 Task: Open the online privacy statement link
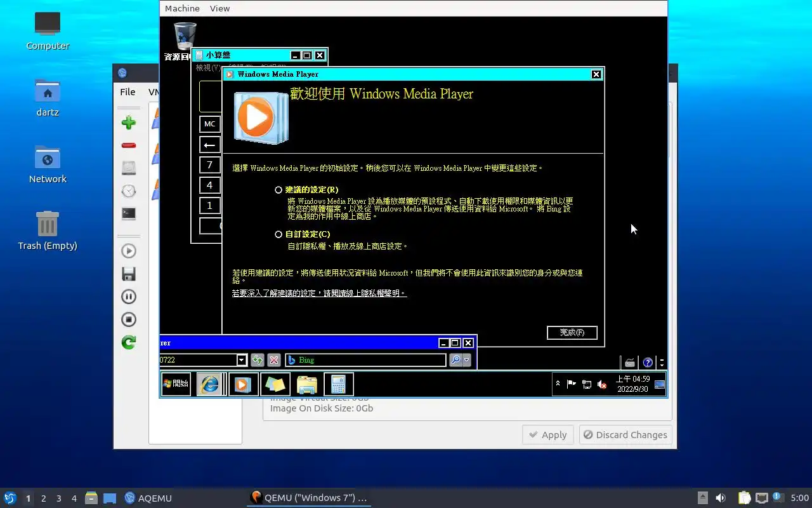pyautogui.click(x=319, y=293)
